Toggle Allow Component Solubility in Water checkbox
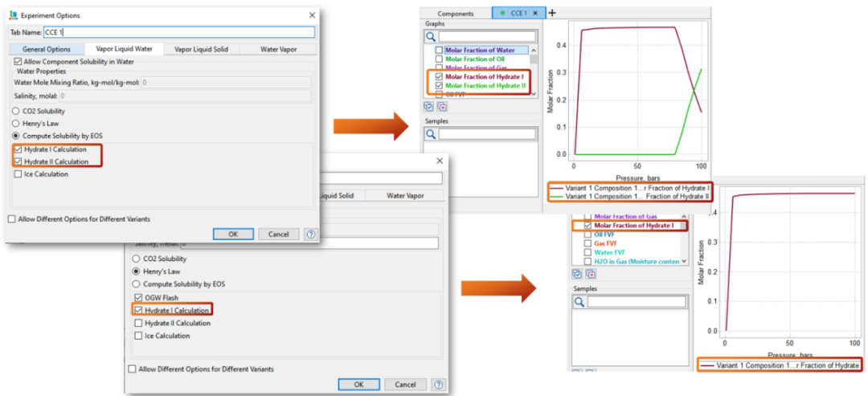This screenshot has width=868, height=396. pos(18,62)
